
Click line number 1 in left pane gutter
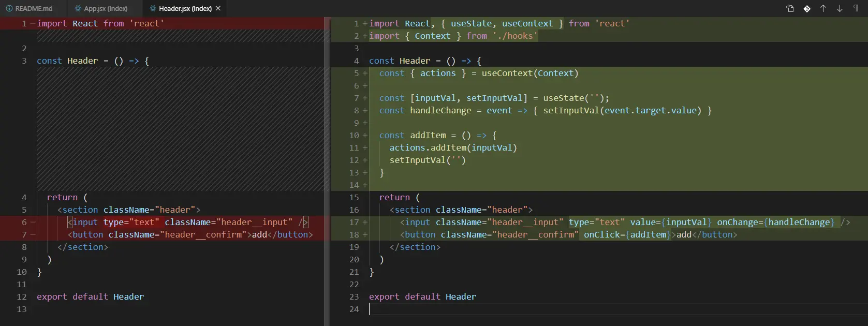24,23
